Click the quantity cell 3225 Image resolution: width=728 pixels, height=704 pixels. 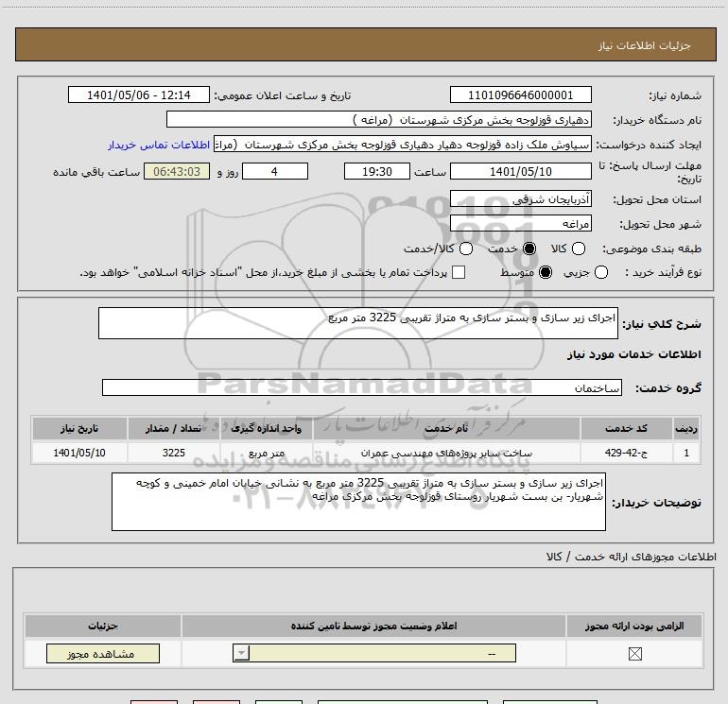click(x=173, y=453)
